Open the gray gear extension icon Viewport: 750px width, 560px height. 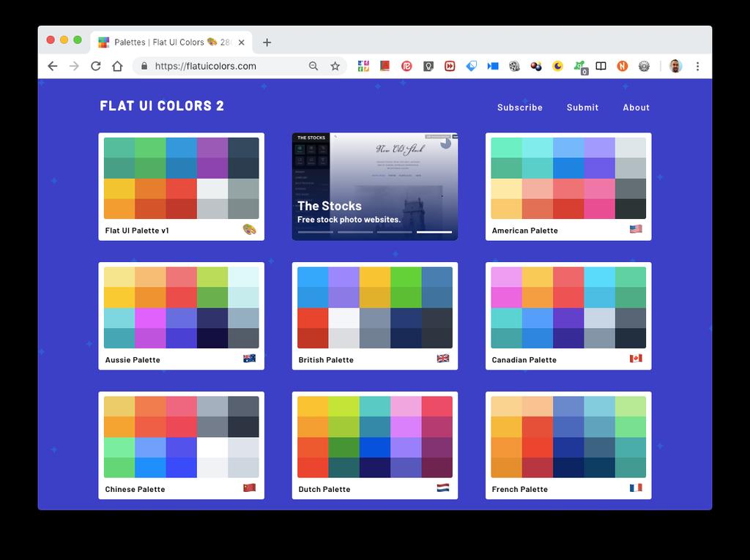coord(644,66)
